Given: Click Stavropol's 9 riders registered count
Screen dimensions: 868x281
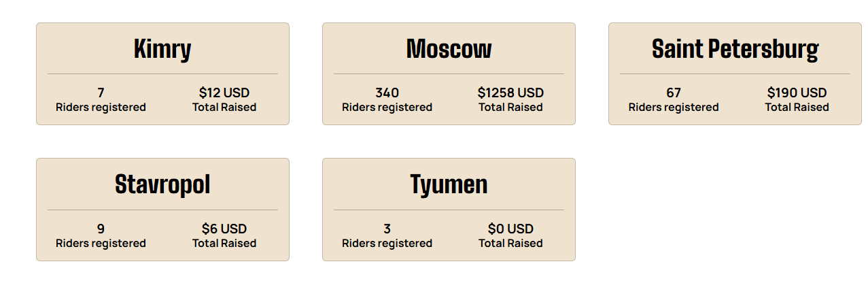Looking at the screenshot, I should (101, 229).
